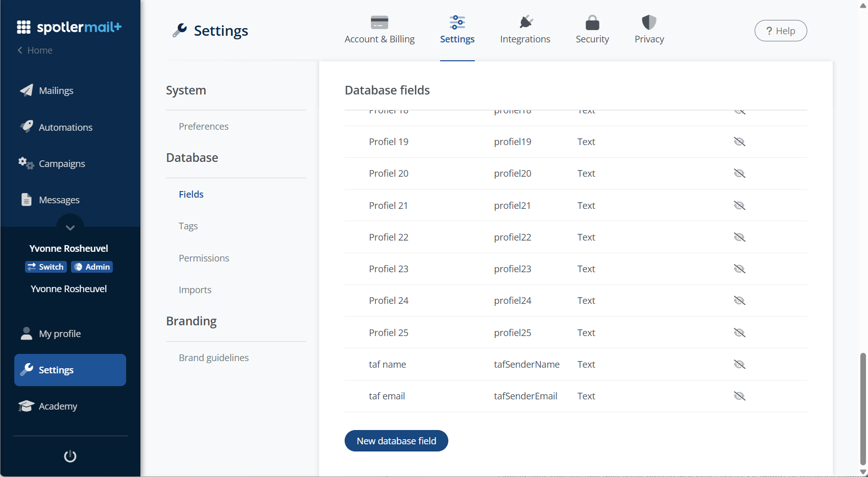Click the wrench icon in sidebar Settings item
868x477 pixels.
27,369
